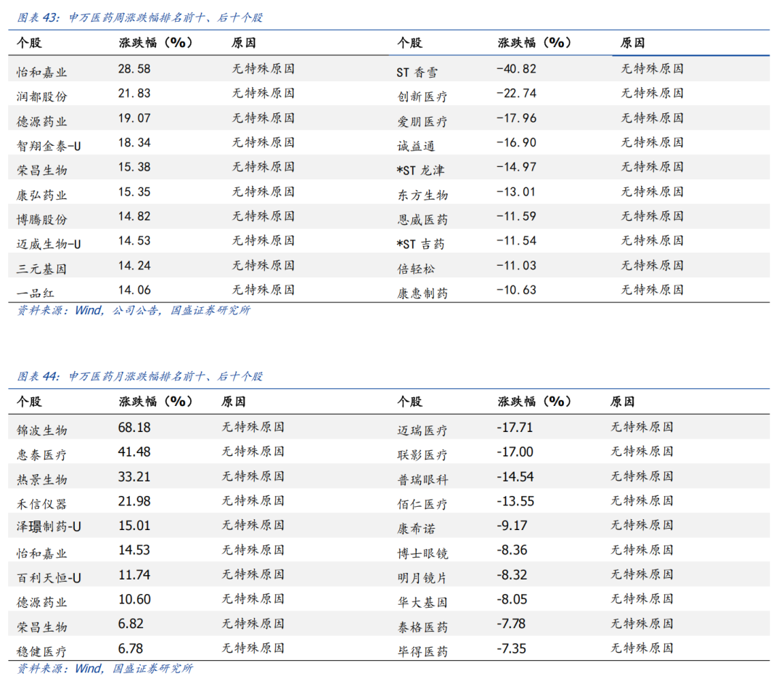Select the value 6.78
The height and width of the screenshot is (684, 784).
point(131,649)
